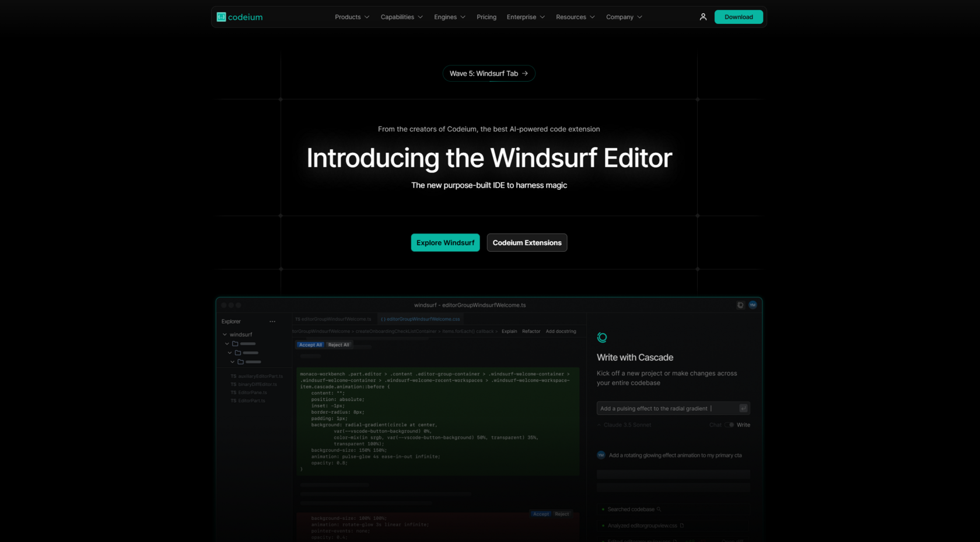Click the Codeium logo in the header
980x542 pixels.
[240, 17]
